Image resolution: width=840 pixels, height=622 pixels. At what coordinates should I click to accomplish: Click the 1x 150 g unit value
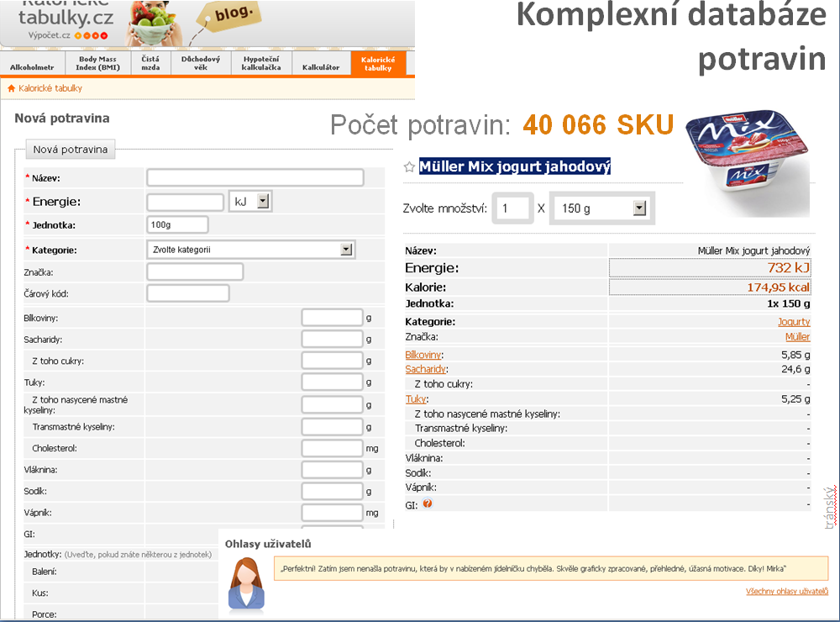tap(789, 303)
